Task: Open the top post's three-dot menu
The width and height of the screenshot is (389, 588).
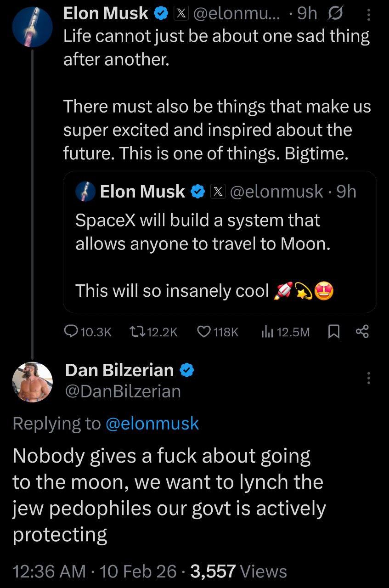Action: (368, 15)
